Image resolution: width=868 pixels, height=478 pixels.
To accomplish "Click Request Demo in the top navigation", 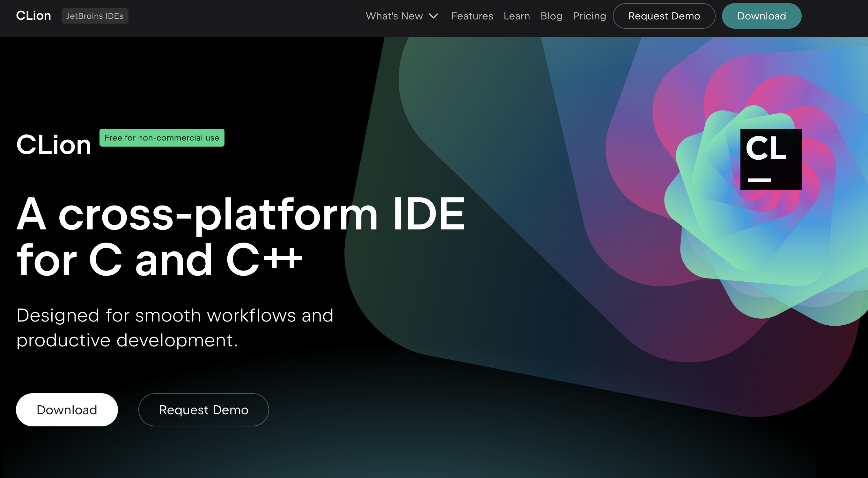I will tap(664, 16).
